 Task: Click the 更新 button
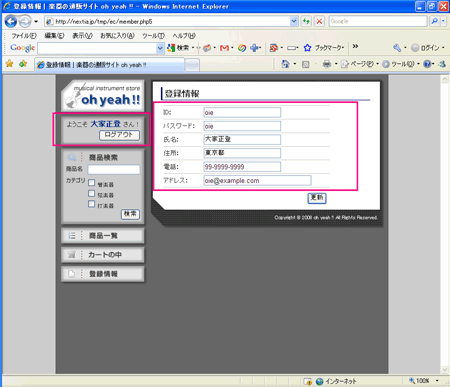[317, 198]
